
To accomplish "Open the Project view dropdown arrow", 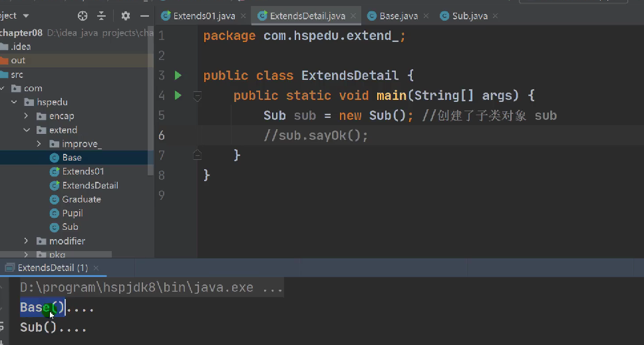I will point(26,16).
